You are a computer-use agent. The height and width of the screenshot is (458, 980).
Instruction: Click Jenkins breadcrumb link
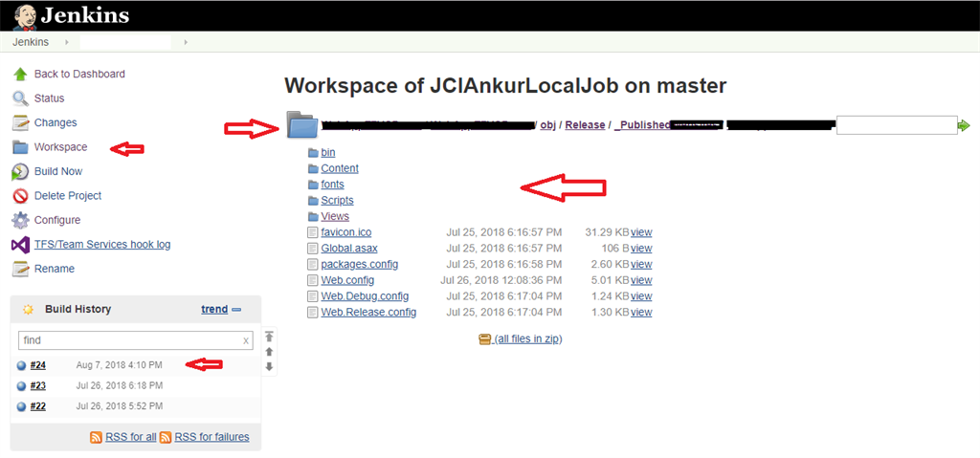(x=31, y=42)
